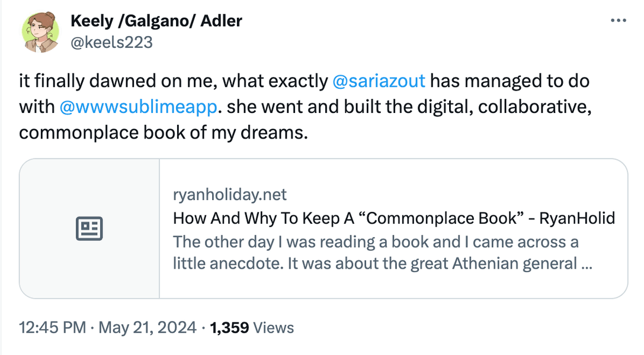This screenshot has width=644, height=355.
Task: Open the gray placeholder thumbnail of the link card
Action: click(x=89, y=228)
